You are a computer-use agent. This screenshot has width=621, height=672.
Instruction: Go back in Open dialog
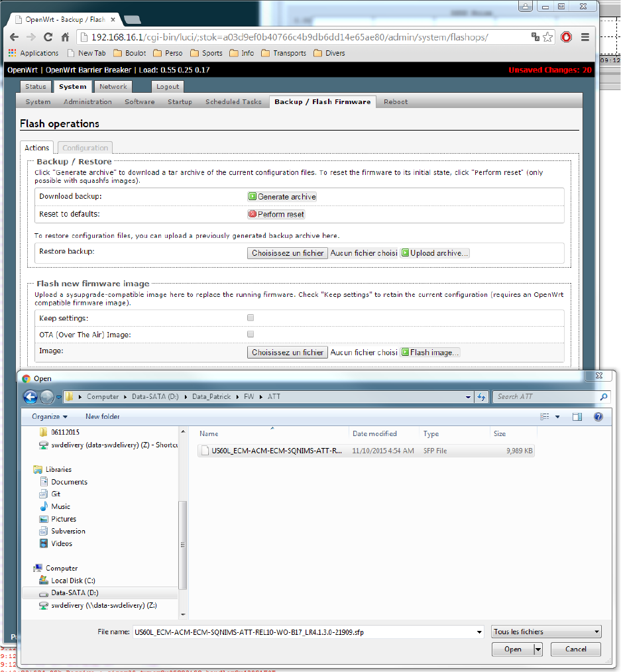30,397
